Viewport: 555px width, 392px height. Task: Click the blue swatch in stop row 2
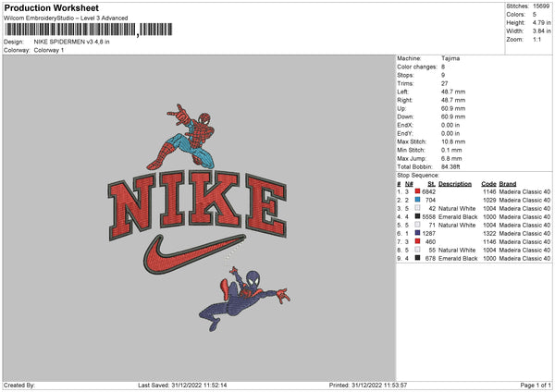(417, 200)
